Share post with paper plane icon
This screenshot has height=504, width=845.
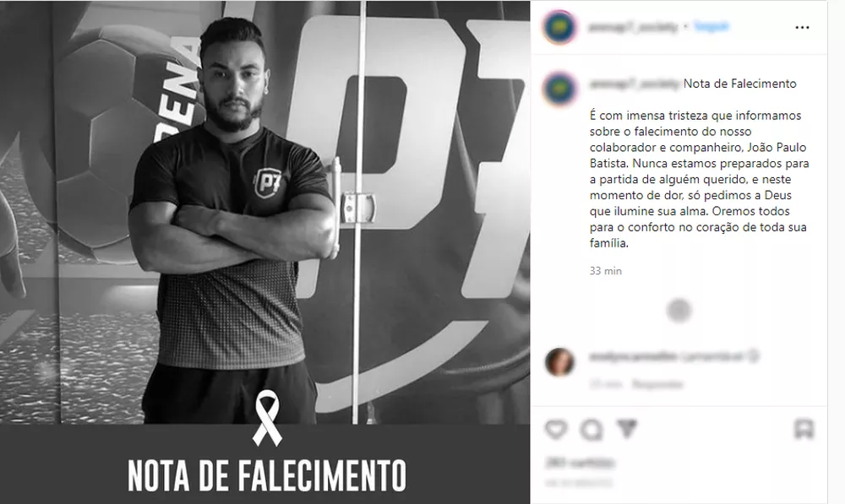point(626,429)
